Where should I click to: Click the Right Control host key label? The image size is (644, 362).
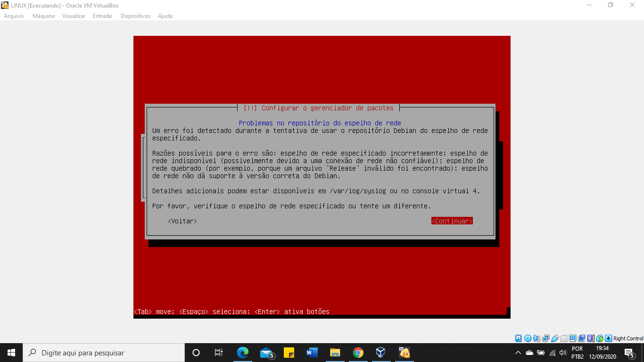click(628, 338)
